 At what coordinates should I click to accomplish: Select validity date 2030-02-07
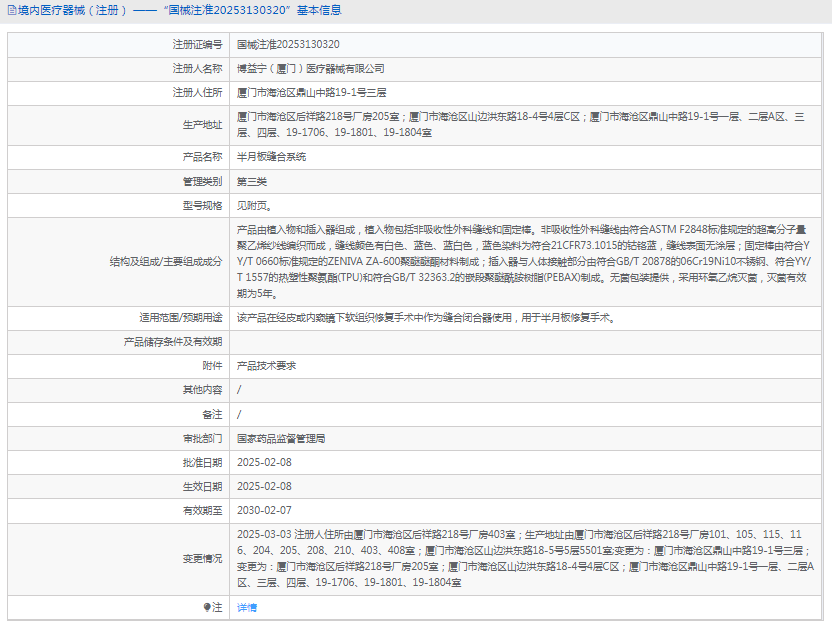(x=264, y=510)
